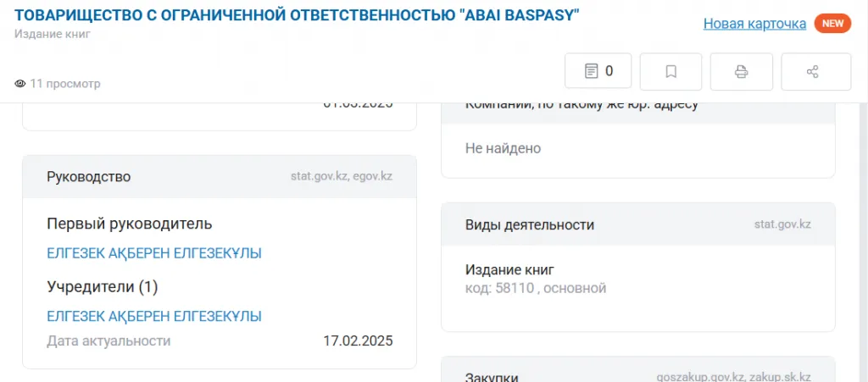Click the Издание книг activity entry
868x382 pixels.
509,270
